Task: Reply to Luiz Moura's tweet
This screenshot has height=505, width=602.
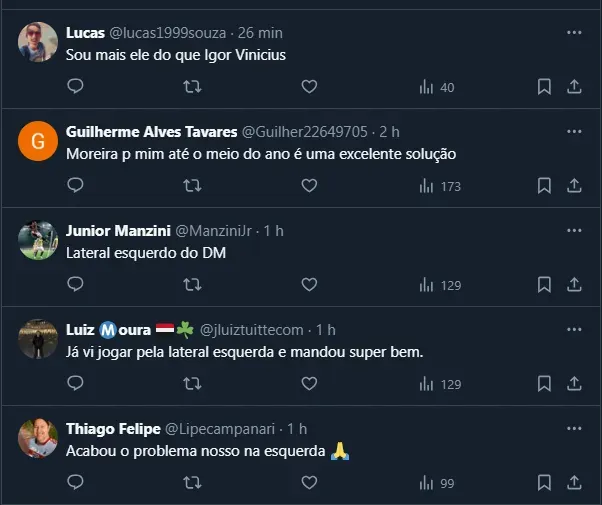Action: pos(75,384)
